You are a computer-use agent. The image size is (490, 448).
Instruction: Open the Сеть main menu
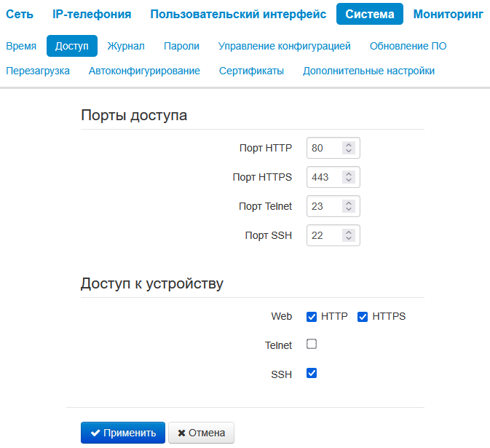(20, 14)
